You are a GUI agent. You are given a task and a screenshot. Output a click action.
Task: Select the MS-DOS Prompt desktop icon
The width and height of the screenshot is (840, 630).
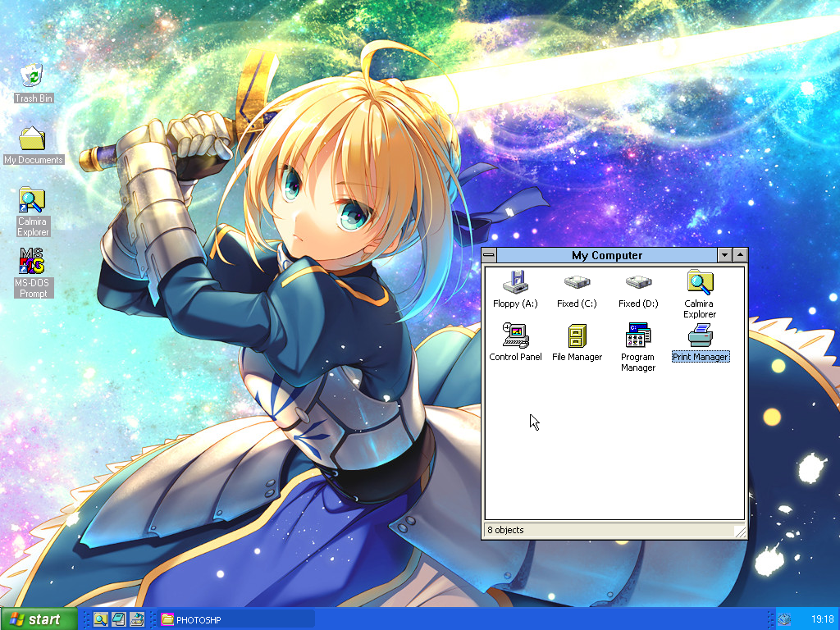[x=33, y=262]
